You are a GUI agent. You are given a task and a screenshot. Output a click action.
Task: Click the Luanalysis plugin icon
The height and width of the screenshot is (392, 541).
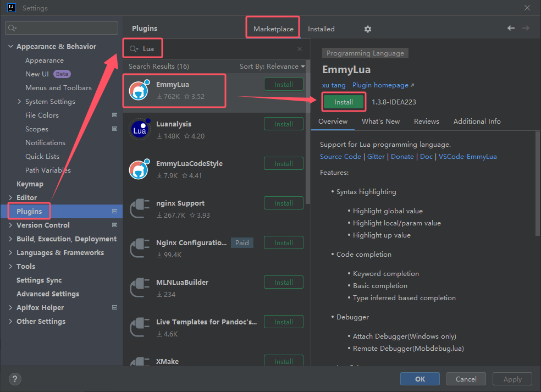pyautogui.click(x=140, y=130)
